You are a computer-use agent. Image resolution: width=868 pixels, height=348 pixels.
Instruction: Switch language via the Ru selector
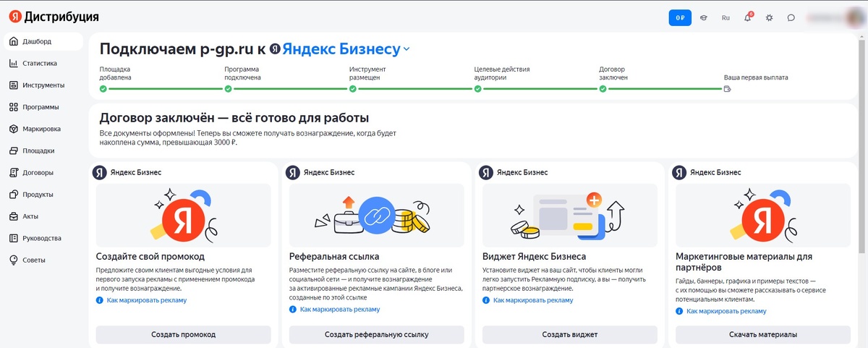click(x=726, y=17)
